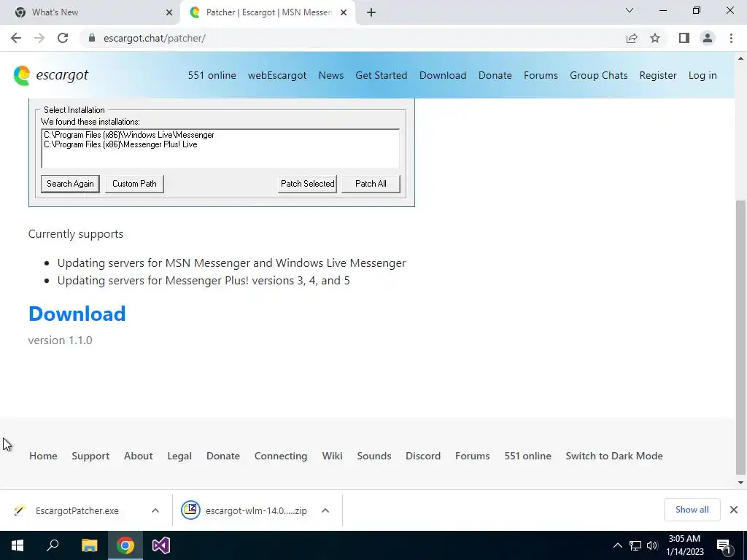Open footer Legal link
747x560 pixels.
(x=179, y=456)
